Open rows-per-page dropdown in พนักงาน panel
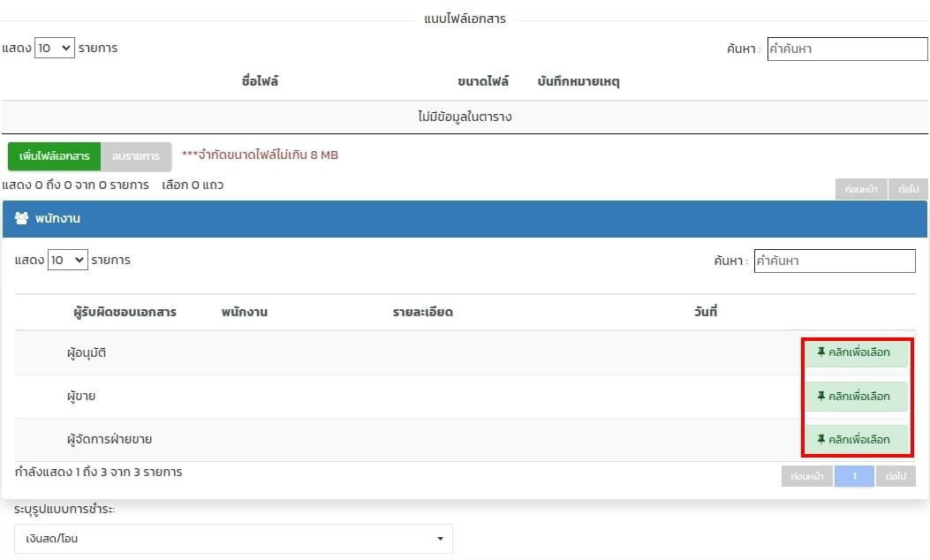Image resolution: width=930 pixels, height=560 pixels. (67, 261)
